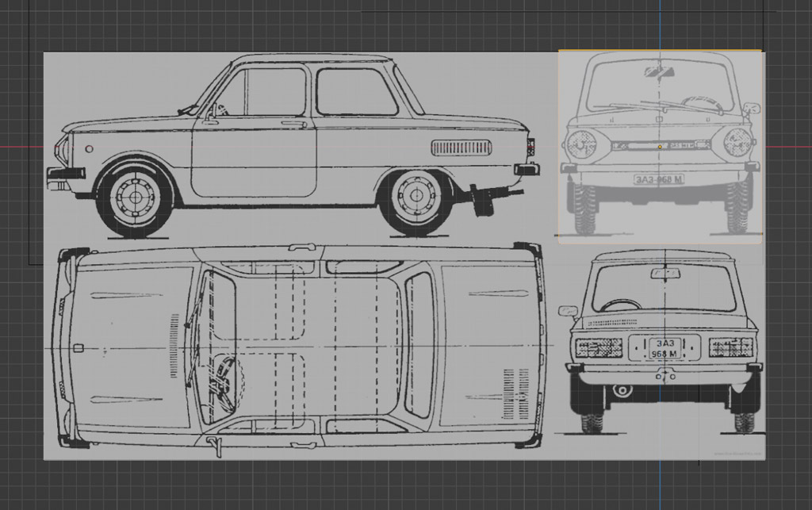Click the side-view rear mudflap
Screen dimensions: 812x510
[481, 201]
